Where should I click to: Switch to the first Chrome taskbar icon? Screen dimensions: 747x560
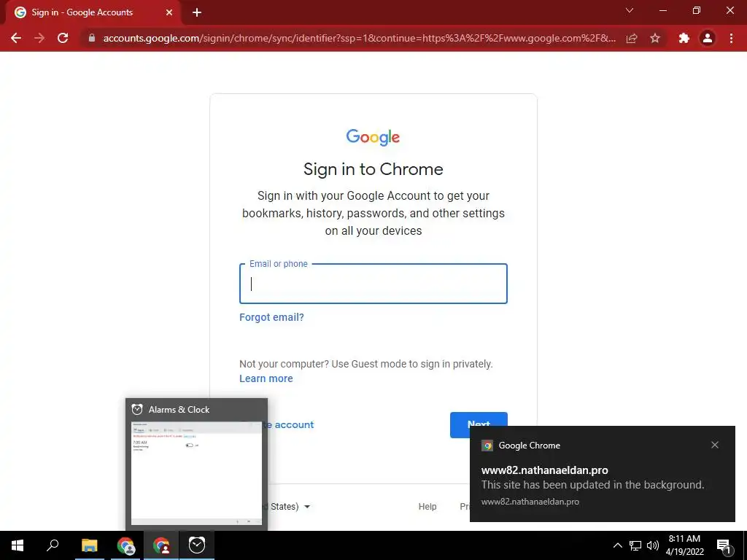point(125,545)
